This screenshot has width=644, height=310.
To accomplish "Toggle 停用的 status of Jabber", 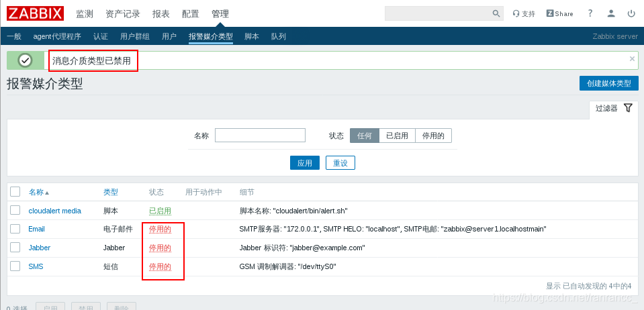I will click(x=160, y=248).
